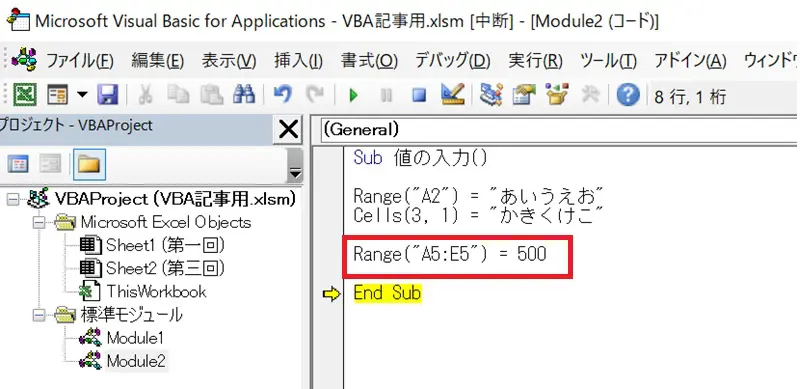Open the Properties Window icon
The width and height of the screenshot is (800, 389).
523,95
